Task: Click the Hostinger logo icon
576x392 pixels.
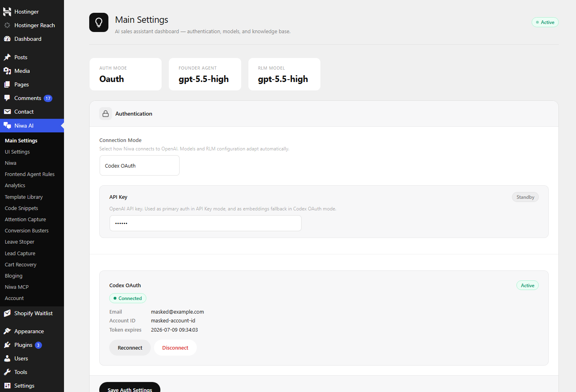Action: [7, 12]
